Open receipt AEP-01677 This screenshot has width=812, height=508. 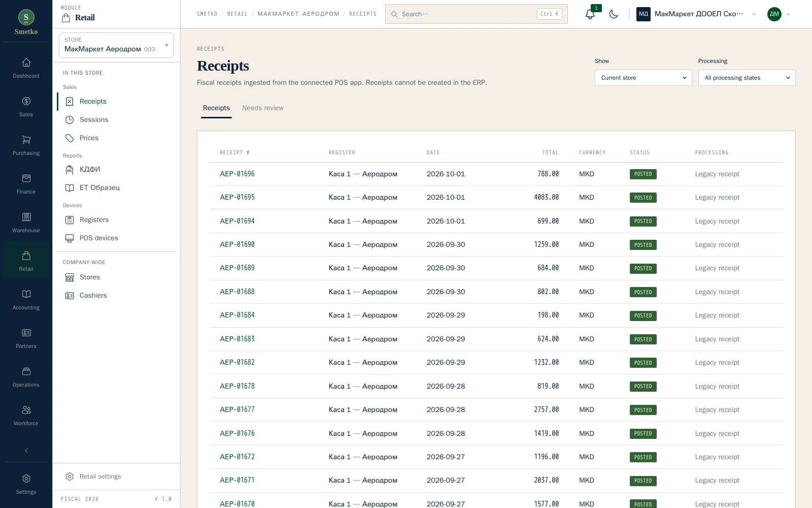point(237,409)
